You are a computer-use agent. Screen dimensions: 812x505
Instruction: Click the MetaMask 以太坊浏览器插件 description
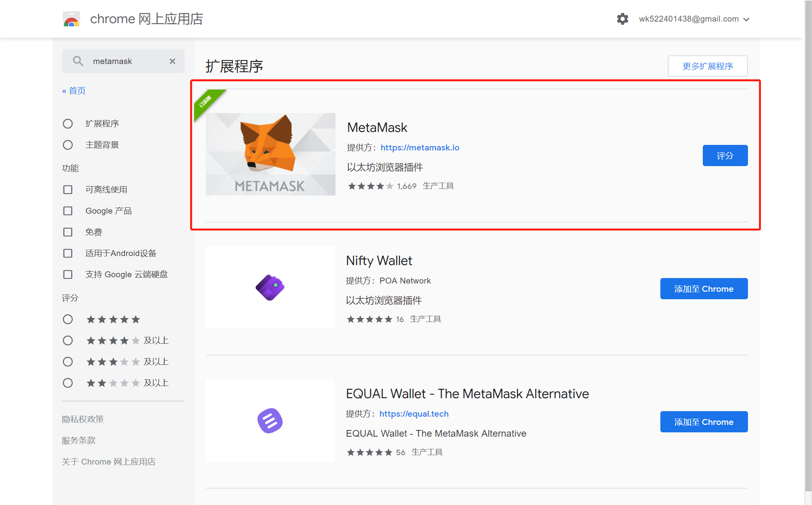point(385,167)
